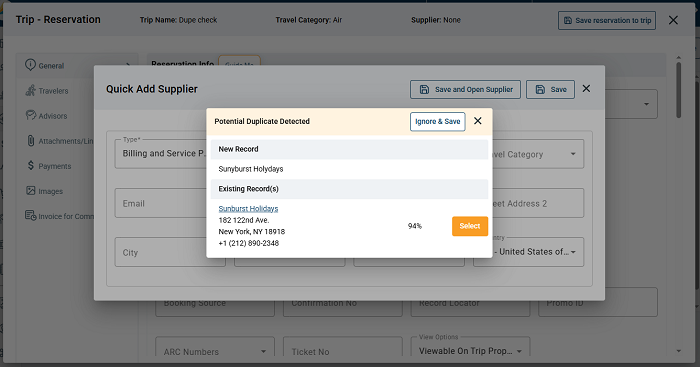Click the Images picture icon
This screenshot has height=367, width=700.
tap(30, 191)
